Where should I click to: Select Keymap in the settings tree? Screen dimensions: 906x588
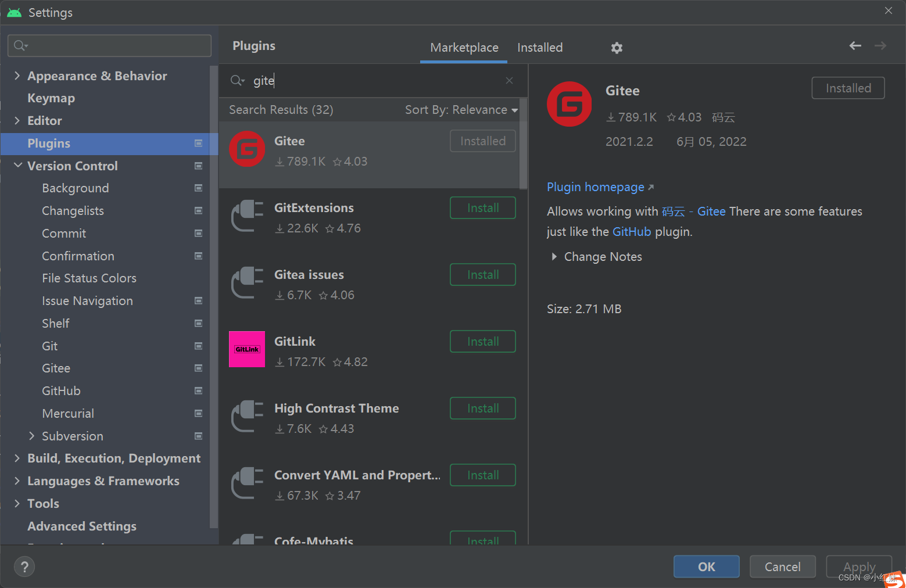pos(51,98)
